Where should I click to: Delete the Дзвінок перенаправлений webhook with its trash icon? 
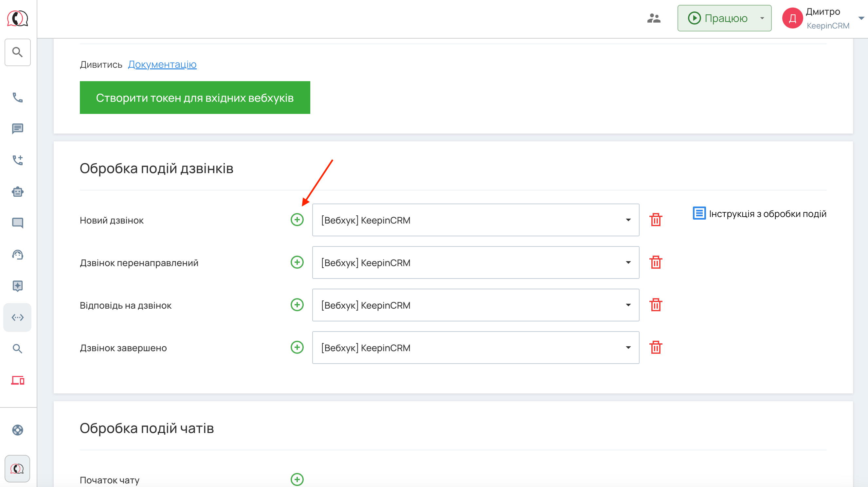coord(655,262)
